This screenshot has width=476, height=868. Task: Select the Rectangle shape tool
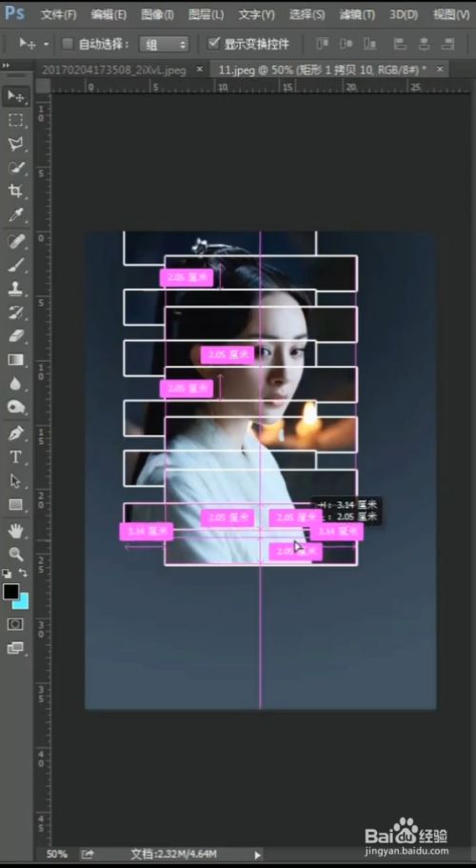pyautogui.click(x=15, y=505)
